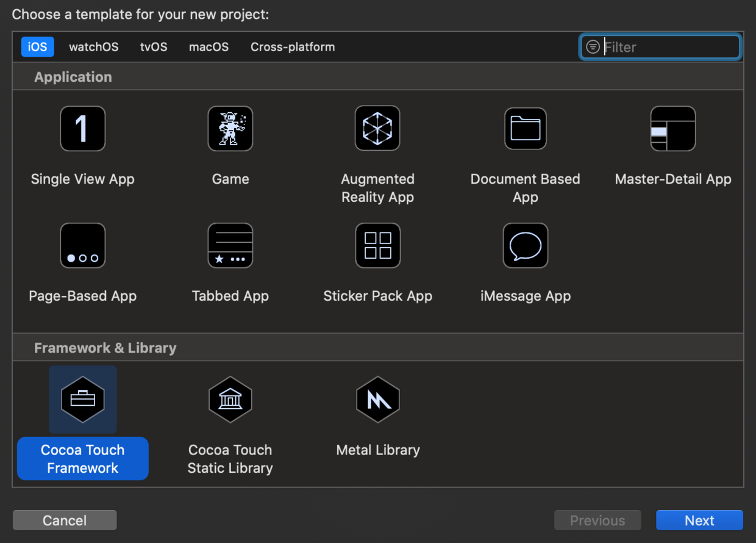
Task: Select the Sticker Pack App icon
Action: coord(378,245)
